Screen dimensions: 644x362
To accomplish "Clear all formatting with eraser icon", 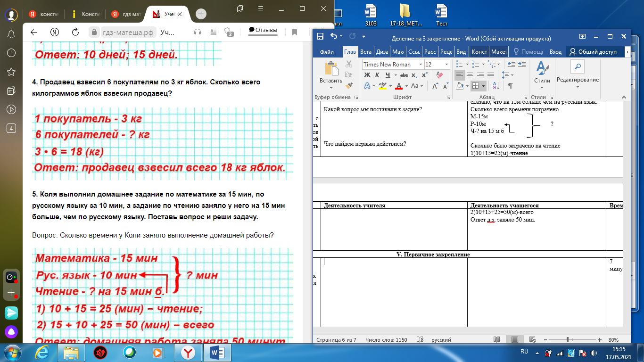I will (x=440, y=75).
